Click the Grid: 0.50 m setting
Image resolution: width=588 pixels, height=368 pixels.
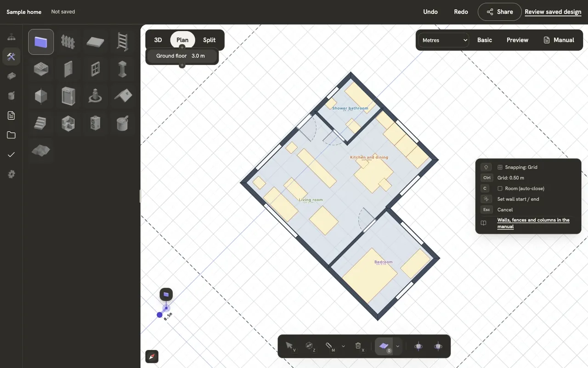coord(511,178)
